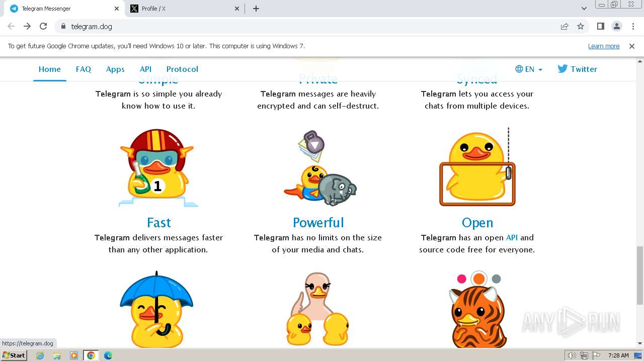Click the network tray icon

[x=584, y=355]
